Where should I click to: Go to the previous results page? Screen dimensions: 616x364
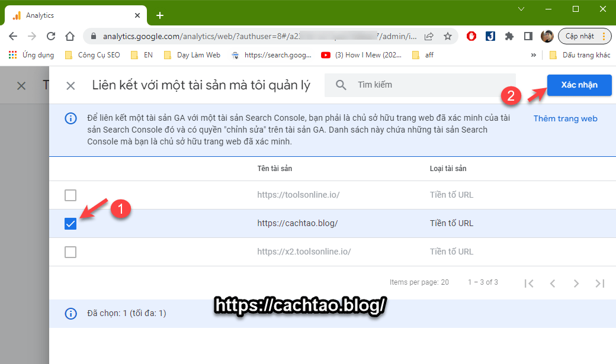click(553, 284)
